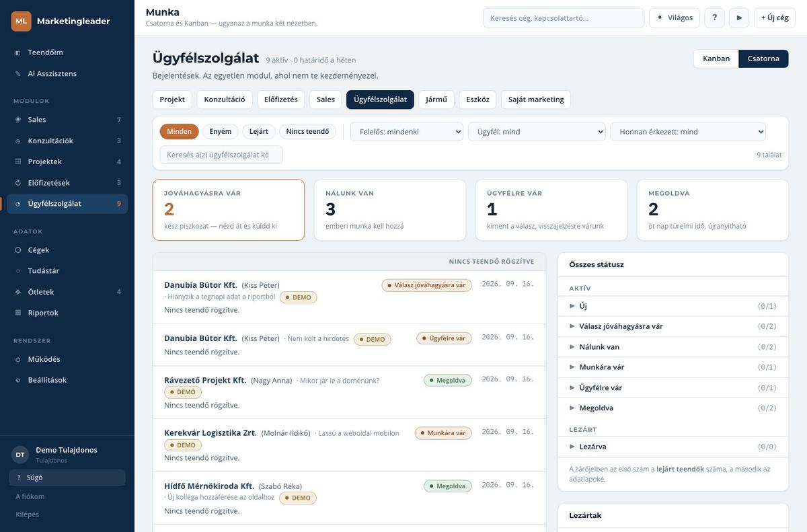Viewport: 807px width, 532px height.
Task: Click the Súgó button in sidebar
Action: [67, 478]
